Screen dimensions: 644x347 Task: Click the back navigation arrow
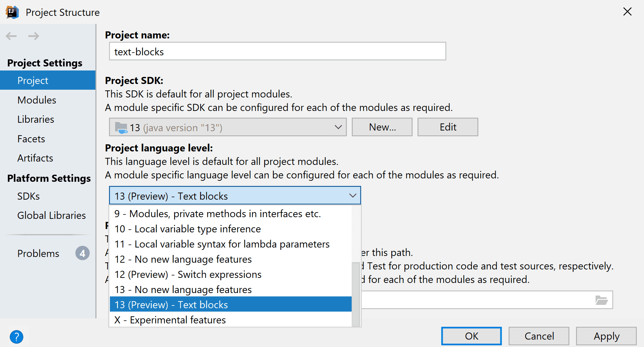[11, 36]
